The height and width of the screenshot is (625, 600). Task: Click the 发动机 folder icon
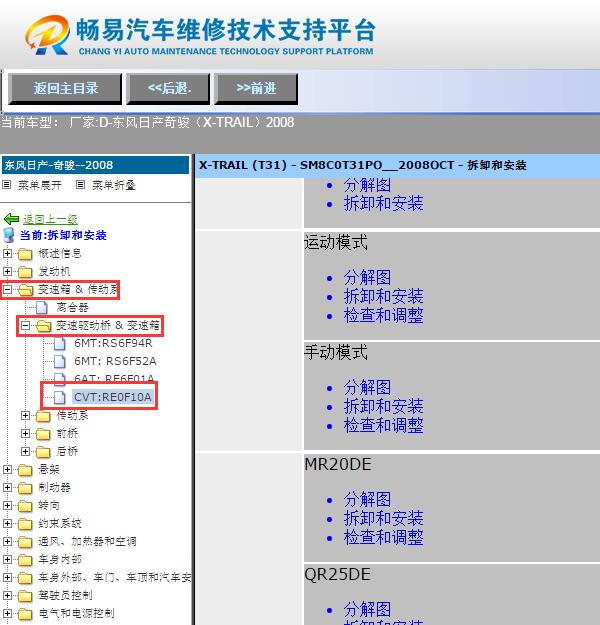click(x=25, y=272)
